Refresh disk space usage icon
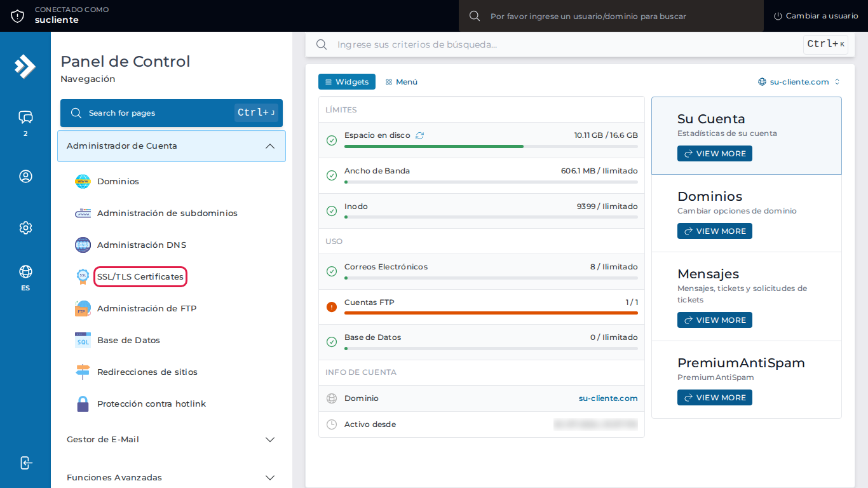The image size is (868, 488). tap(419, 135)
